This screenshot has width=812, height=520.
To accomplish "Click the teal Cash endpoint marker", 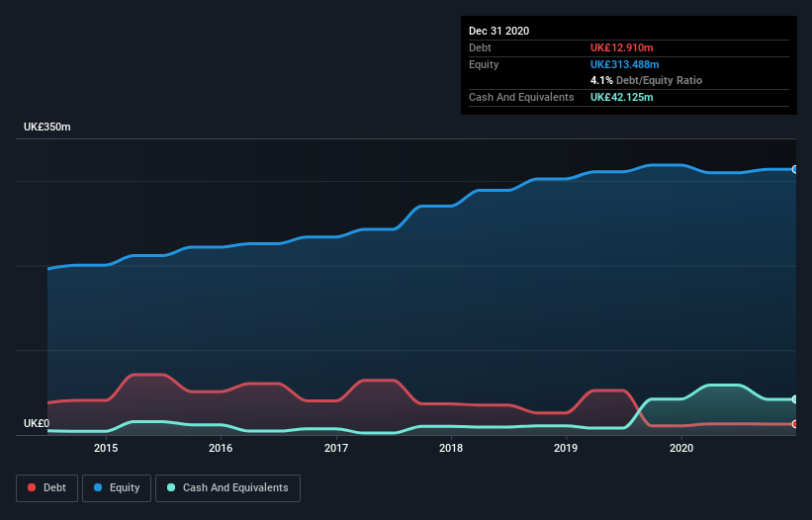I will (795, 399).
